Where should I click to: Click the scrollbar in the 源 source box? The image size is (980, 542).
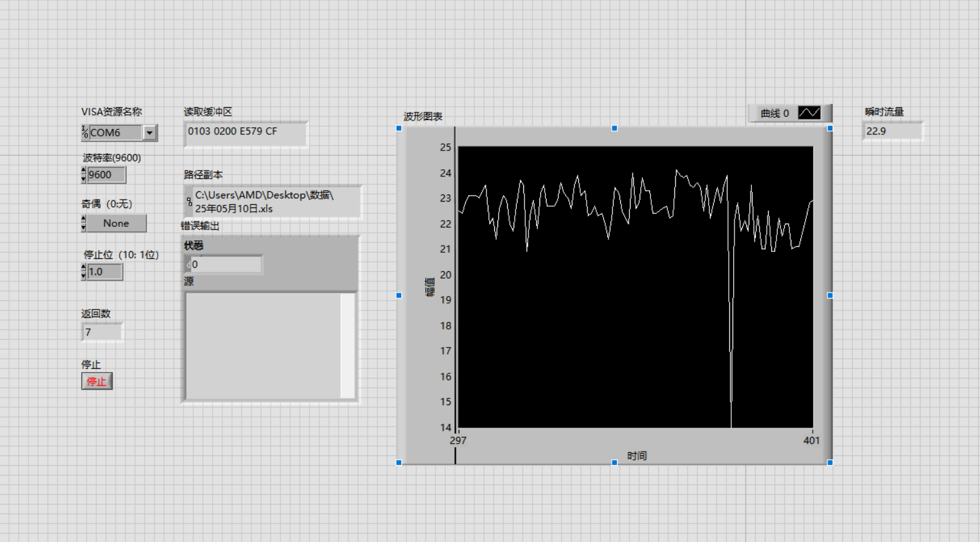coord(348,346)
